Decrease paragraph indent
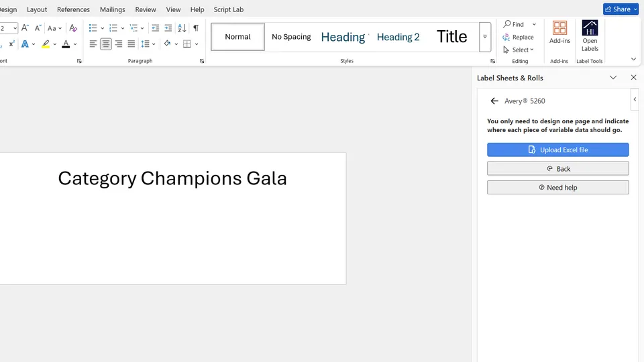644x362 pixels. pyautogui.click(x=155, y=28)
